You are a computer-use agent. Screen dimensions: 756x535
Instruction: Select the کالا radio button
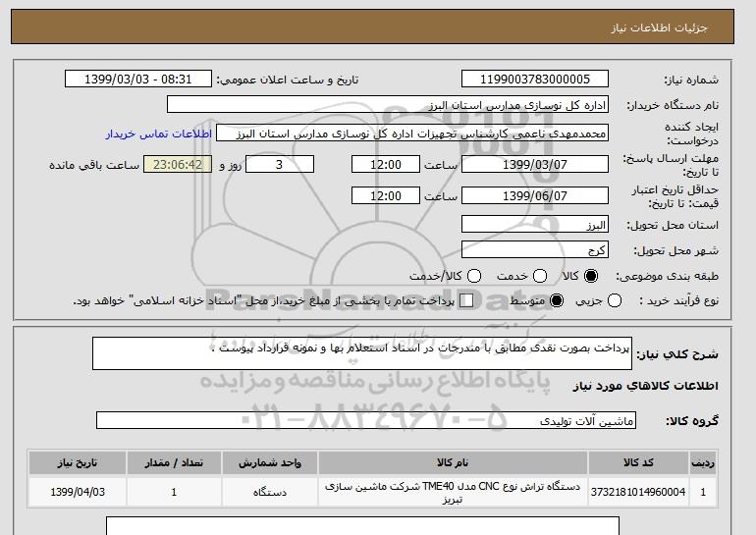pyautogui.click(x=591, y=276)
